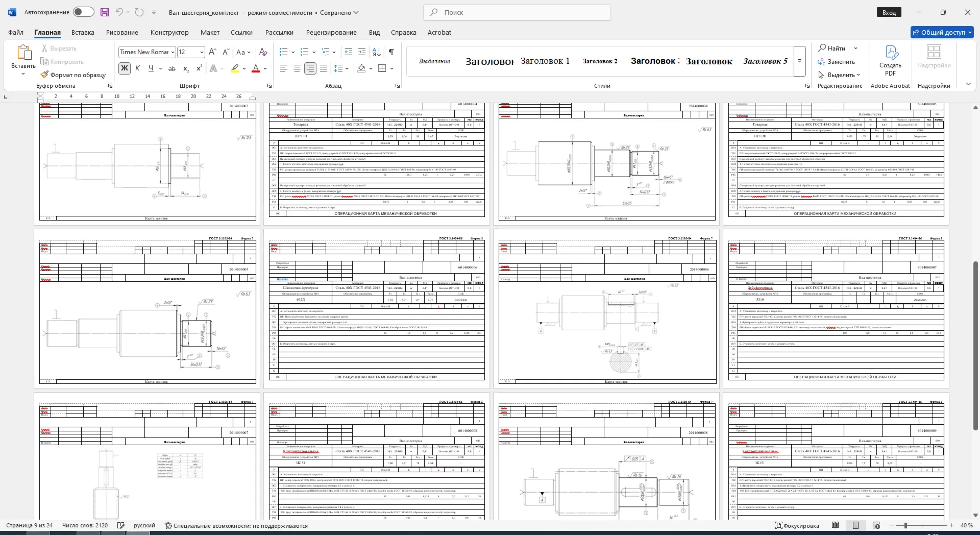Open the Acrobat tab
980x535 pixels.
tap(439, 32)
